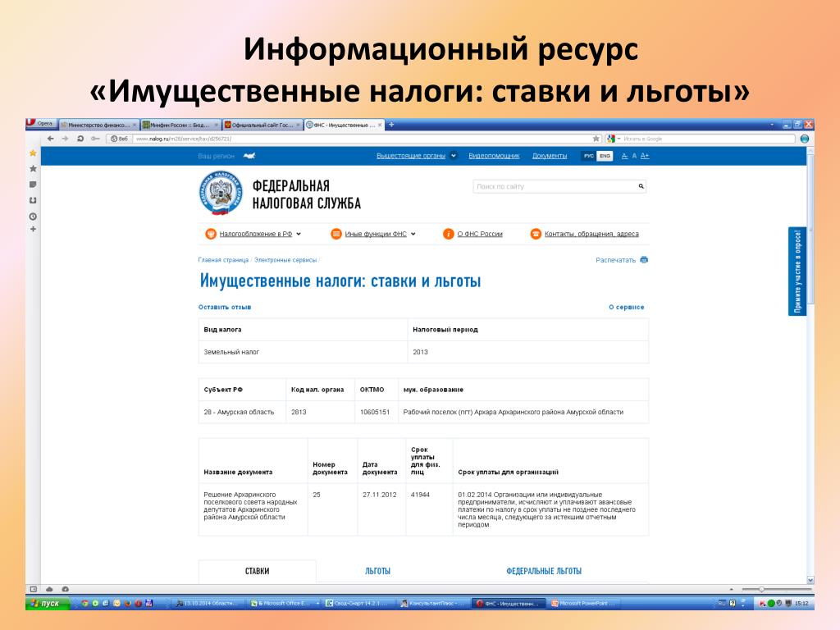Open the Документы link
This screenshot has width=840, height=630.
tap(549, 156)
